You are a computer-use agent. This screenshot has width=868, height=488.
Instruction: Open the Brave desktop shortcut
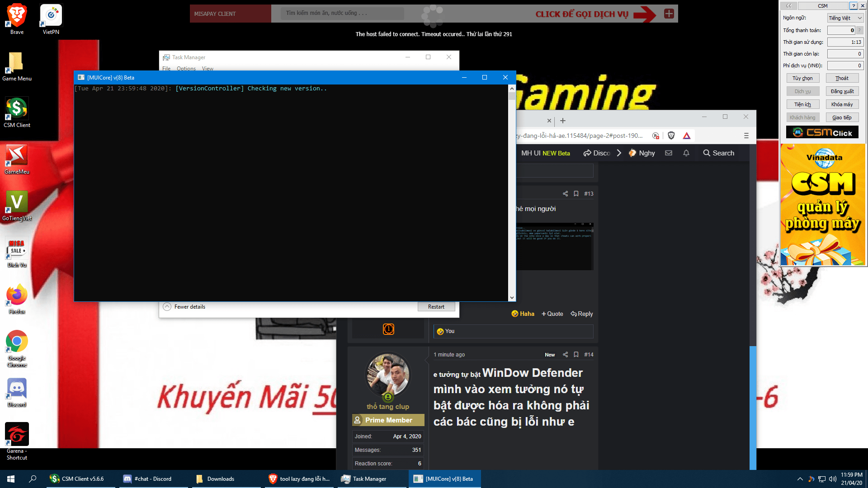click(x=17, y=19)
